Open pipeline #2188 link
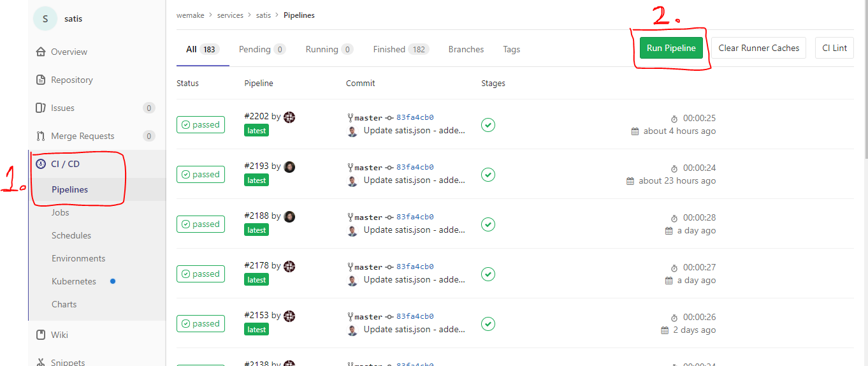This screenshot has width=868, height=366. 256,216
